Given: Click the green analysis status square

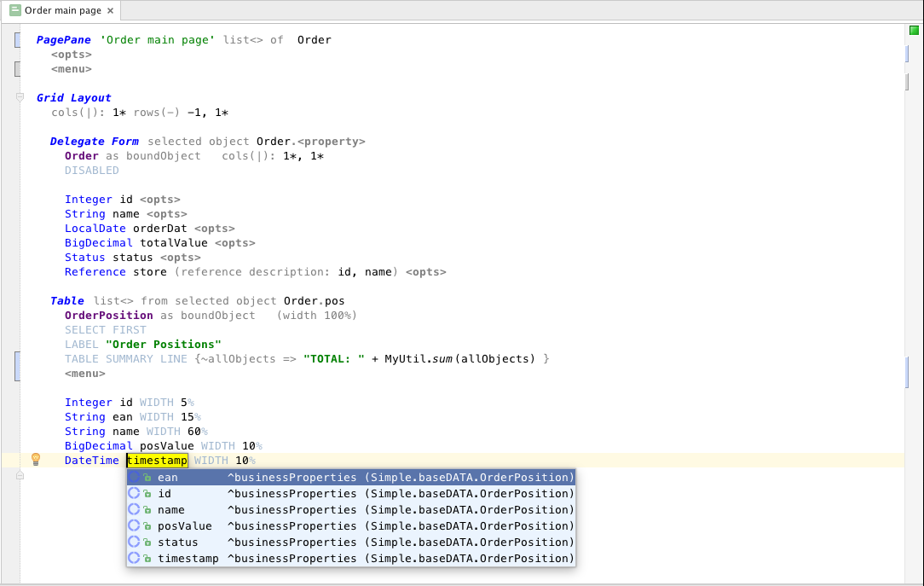Looking at the screenshot, I should [914, 31].
